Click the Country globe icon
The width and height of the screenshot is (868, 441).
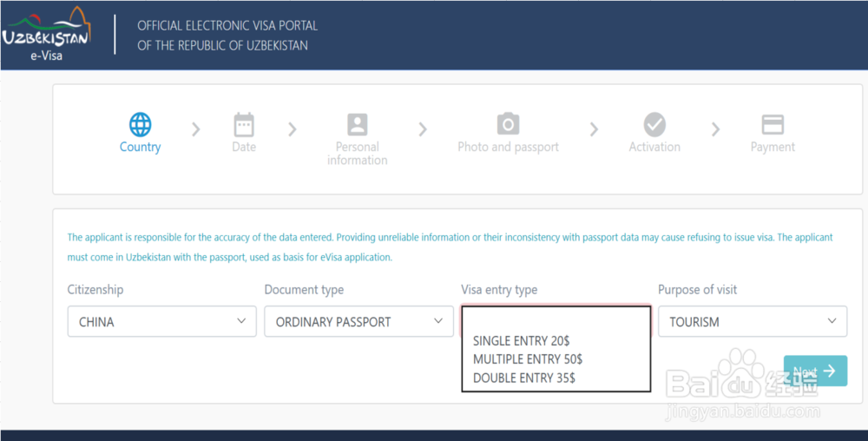point(140,124)
